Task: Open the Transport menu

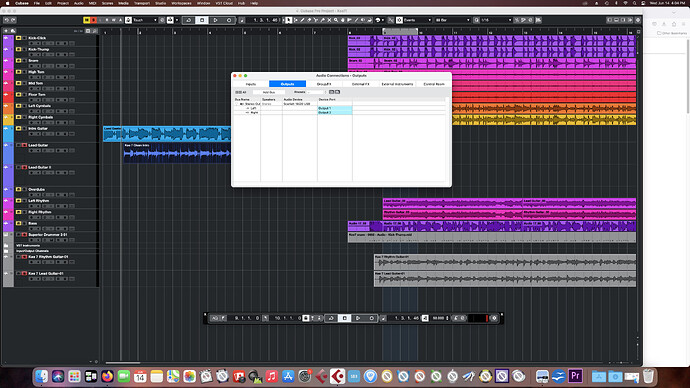Action: 142,3
